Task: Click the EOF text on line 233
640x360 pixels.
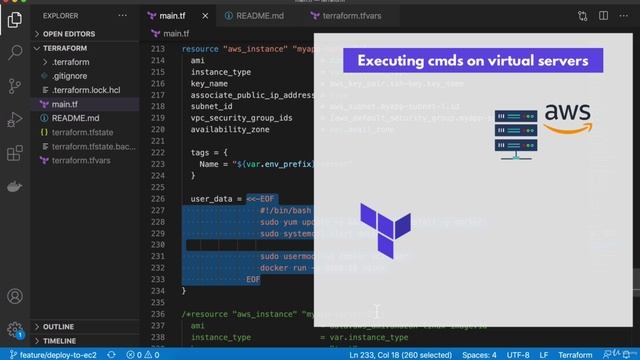Action: (253, 279)
